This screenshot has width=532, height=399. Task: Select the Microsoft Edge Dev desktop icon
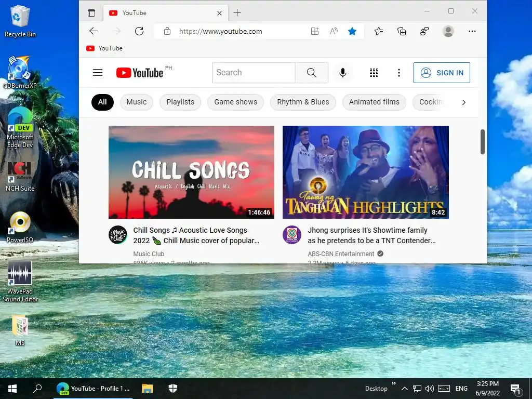(20, 128)
